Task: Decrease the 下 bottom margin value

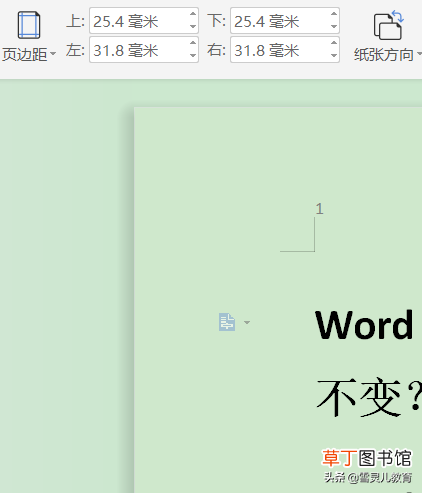Action: pyautogui.click(x=334, y=26)
